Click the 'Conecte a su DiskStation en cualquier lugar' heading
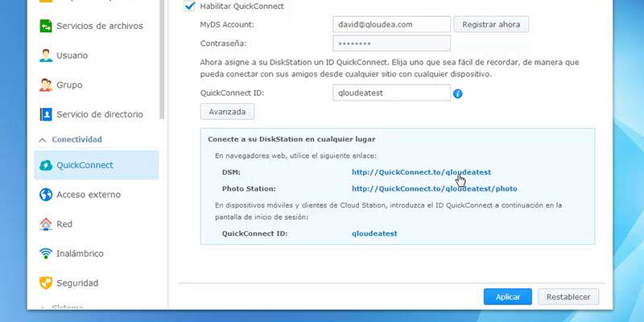 pos(291,138)
